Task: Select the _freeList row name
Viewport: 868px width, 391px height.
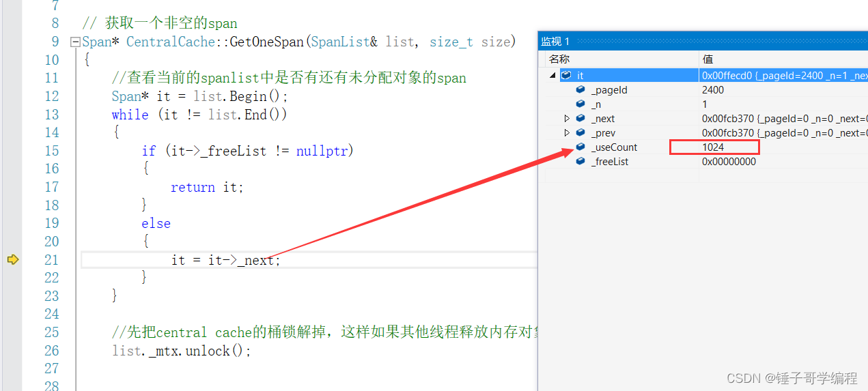Action: coord(610,162)
